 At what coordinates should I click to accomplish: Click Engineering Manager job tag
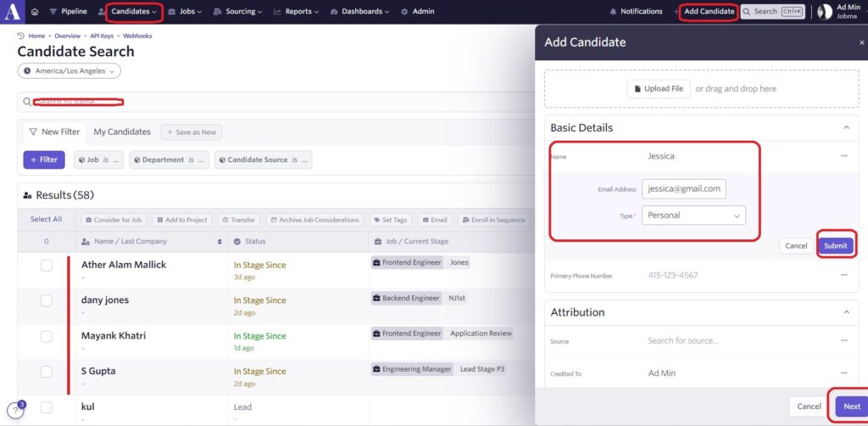coord(412,369)
